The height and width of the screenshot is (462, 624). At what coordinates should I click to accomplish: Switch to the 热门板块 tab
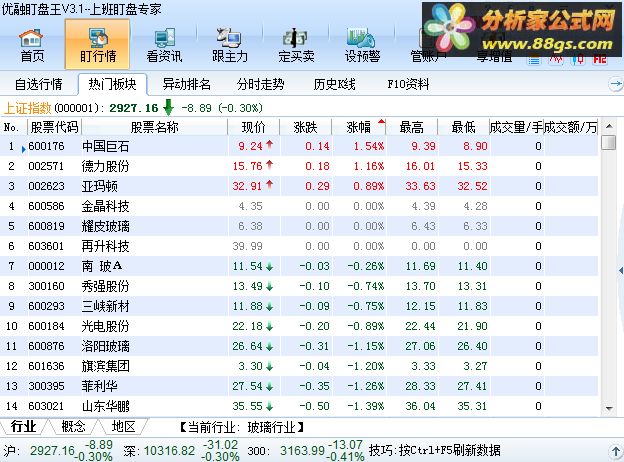coord(113,84)
